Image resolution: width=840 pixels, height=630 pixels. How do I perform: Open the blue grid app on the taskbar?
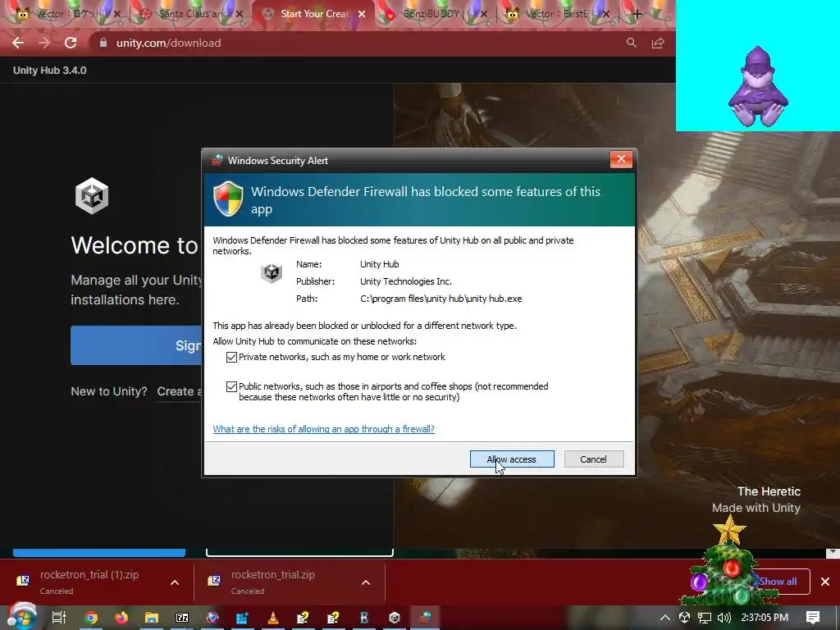coord(242,618)
